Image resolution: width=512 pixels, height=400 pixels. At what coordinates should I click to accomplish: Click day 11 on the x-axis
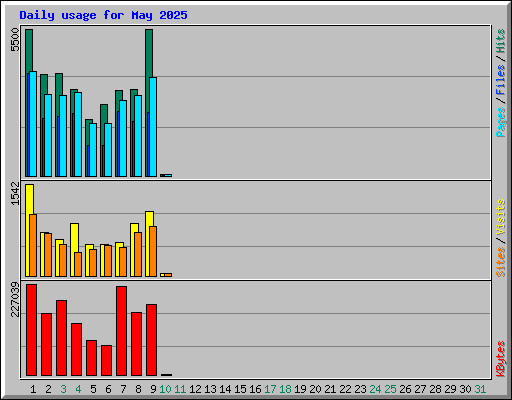[180, 389]
